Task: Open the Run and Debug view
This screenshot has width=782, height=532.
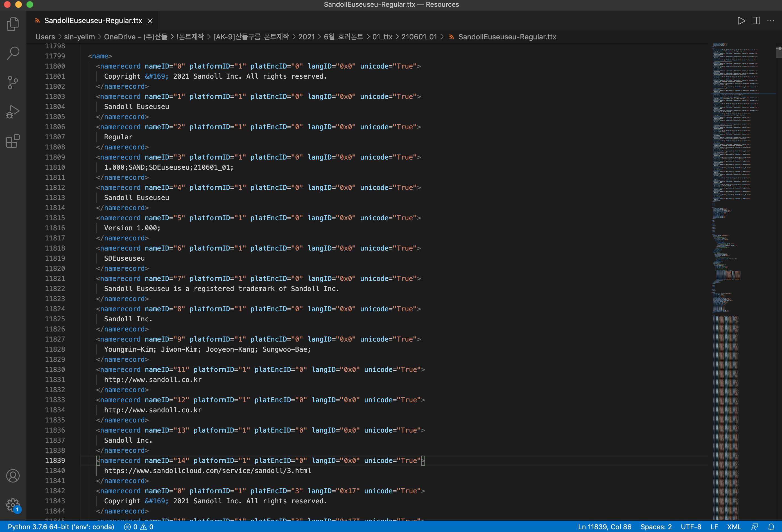Action: coord(13,112)
